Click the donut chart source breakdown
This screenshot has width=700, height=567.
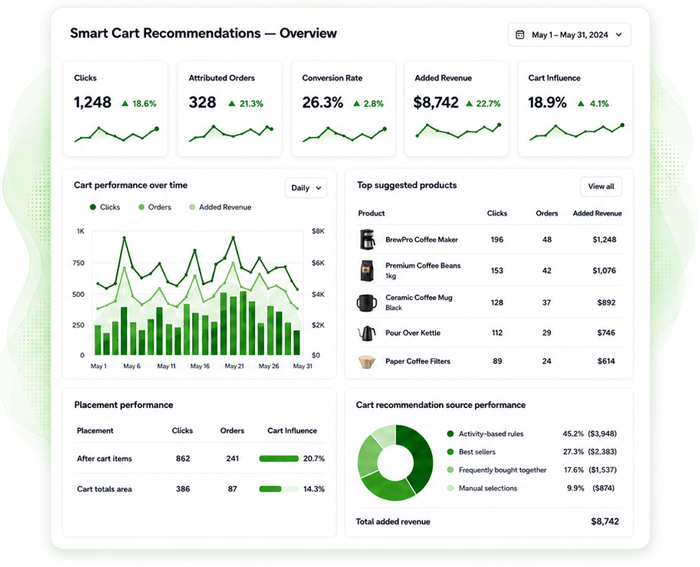pyautogui.click(x=395, y=463)
